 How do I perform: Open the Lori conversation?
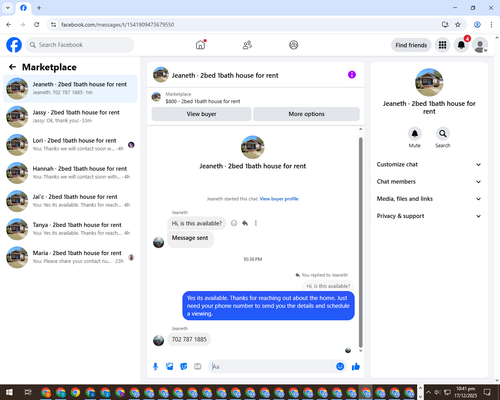click(x=70, y=145)
